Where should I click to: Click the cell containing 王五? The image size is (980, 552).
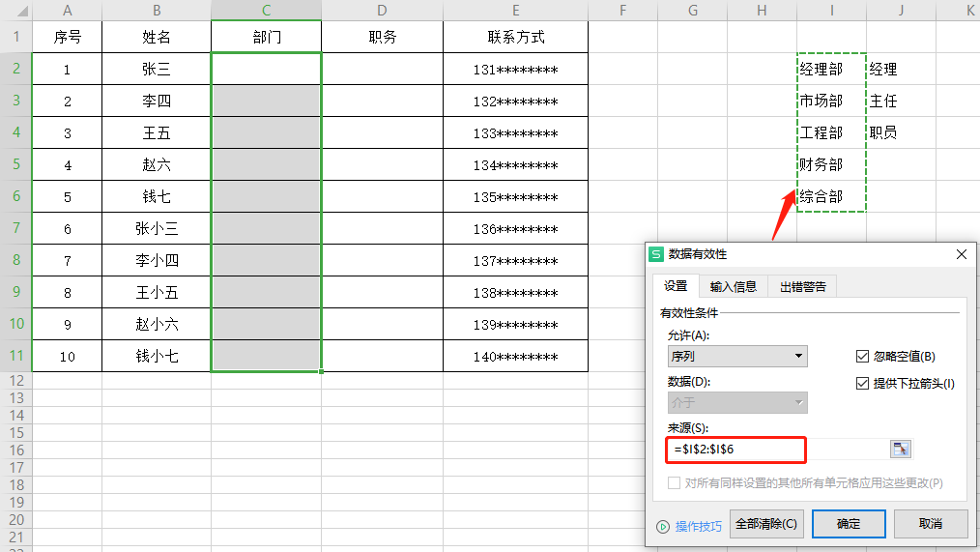tap(157, 132)
